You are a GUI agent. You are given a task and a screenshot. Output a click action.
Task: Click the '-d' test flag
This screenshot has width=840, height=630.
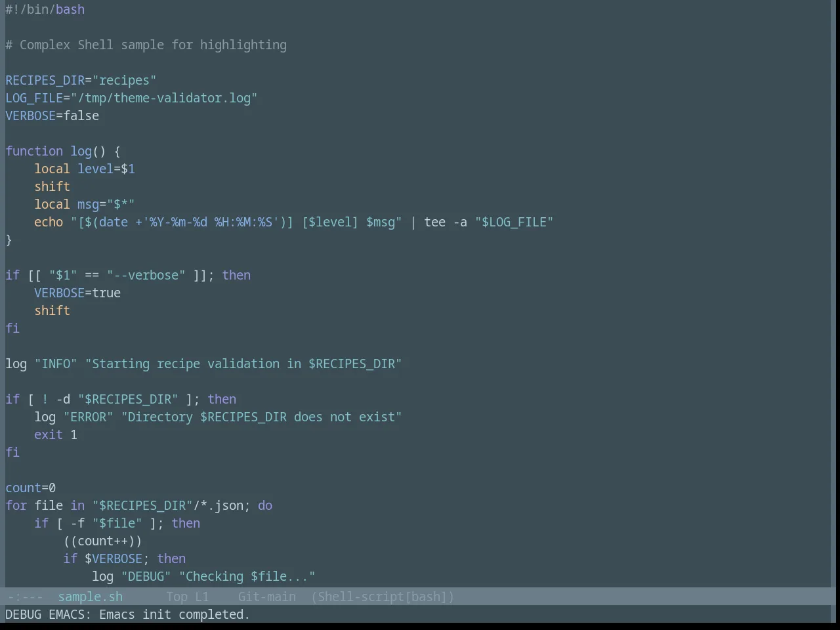63,399
